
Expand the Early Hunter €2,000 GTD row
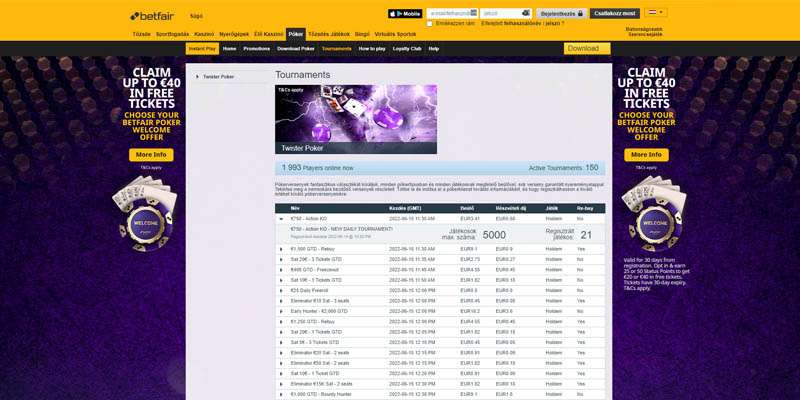click(x=281, y=311)
